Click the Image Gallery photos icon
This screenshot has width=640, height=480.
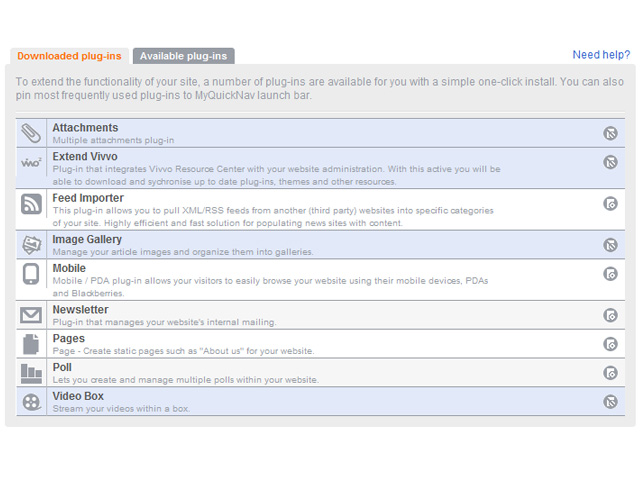pyautogui.click(x=31, y=245)
